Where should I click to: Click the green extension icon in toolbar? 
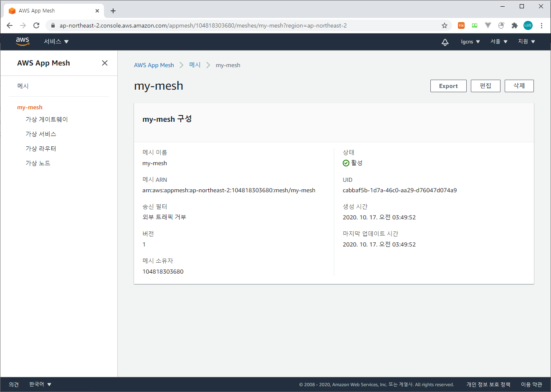click(x=475, y=25)
